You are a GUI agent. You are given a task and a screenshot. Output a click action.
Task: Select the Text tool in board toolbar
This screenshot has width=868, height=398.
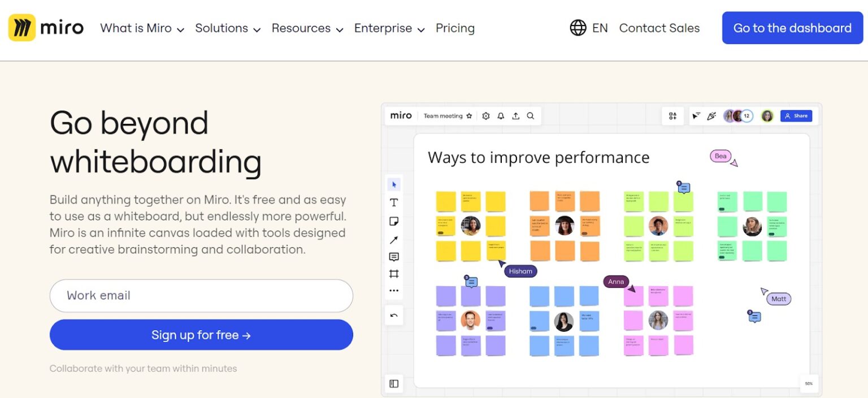tap(394, 203)
